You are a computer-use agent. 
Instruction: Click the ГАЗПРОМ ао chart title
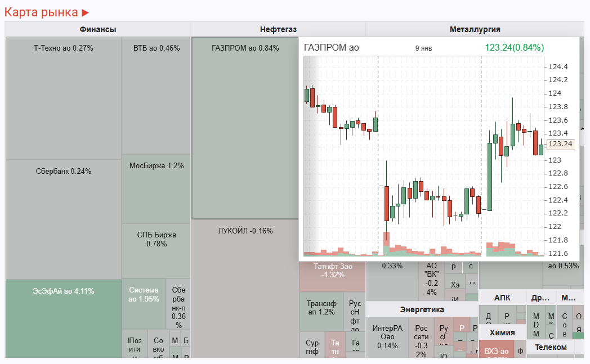click(x=331, y=48)
